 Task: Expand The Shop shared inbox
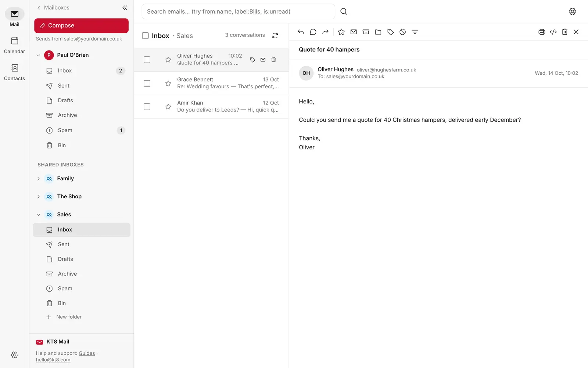tap(38, 197)
